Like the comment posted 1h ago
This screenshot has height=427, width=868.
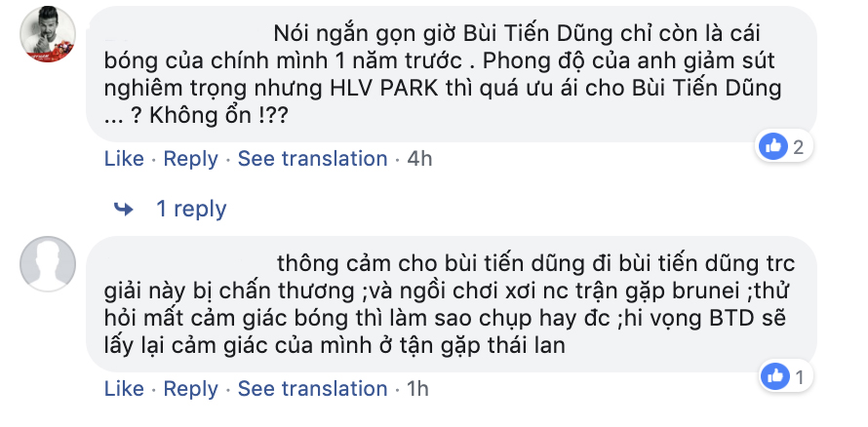click(123, 388)
